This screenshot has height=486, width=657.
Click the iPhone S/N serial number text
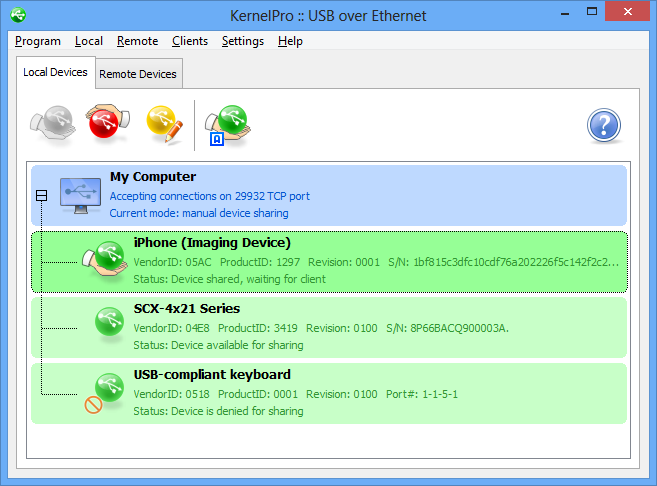pyautogui.click(x=503, y=262)
